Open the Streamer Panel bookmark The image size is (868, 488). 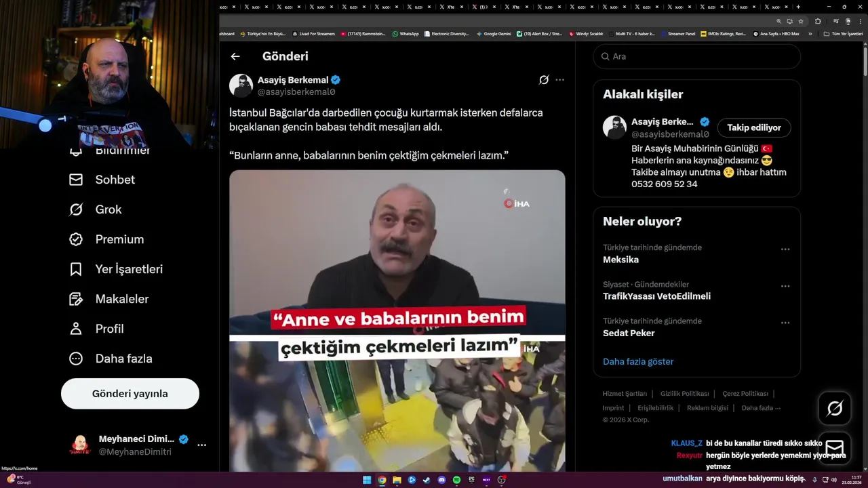(677, 33)
